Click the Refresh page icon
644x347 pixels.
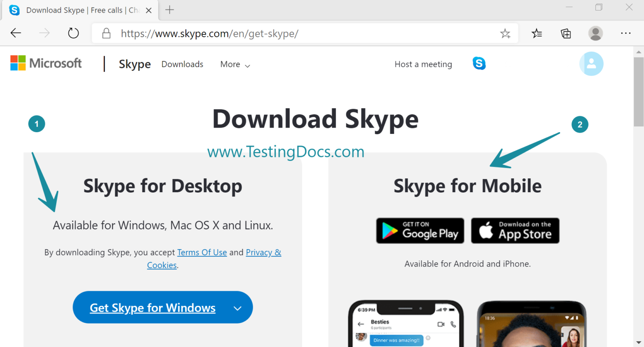pos(73,33)
